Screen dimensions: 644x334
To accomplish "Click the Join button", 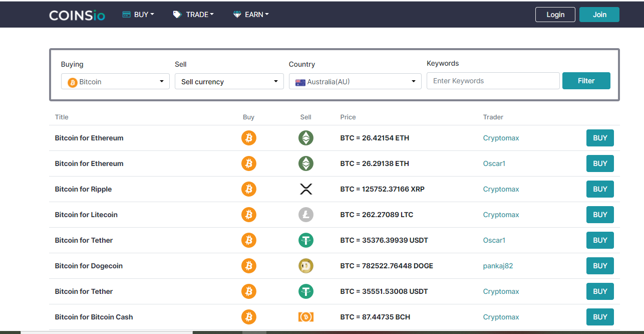I will pyautogui.click(x=599, y=15).
